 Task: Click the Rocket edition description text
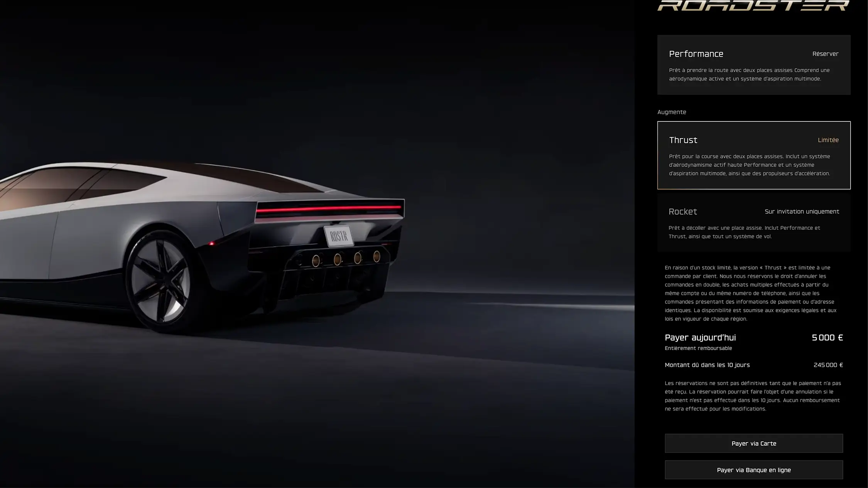click(x=744, y=232)
